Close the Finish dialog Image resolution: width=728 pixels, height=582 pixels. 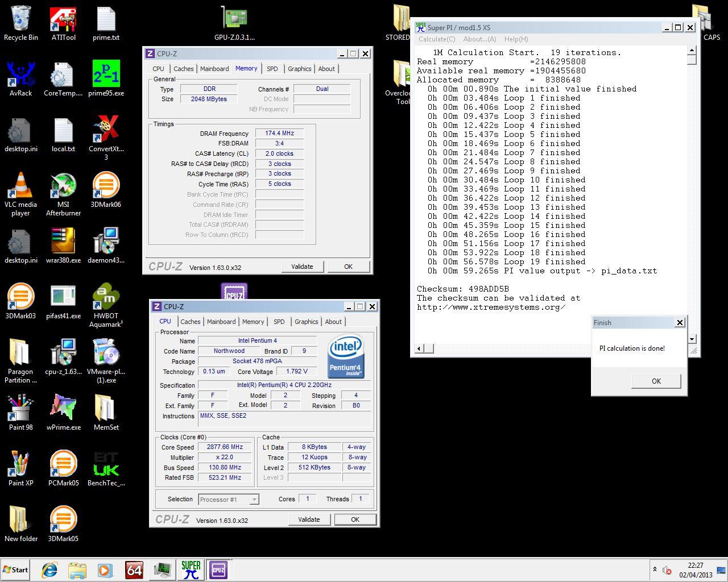pos(679,322)
